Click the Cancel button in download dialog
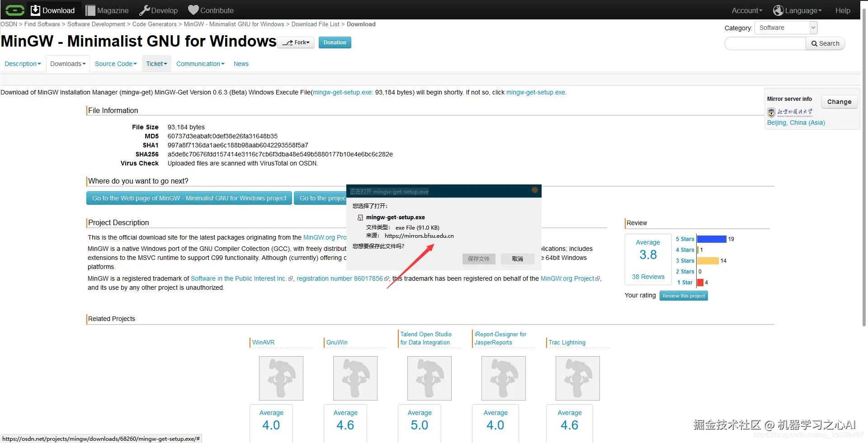 tap(518, 259)
